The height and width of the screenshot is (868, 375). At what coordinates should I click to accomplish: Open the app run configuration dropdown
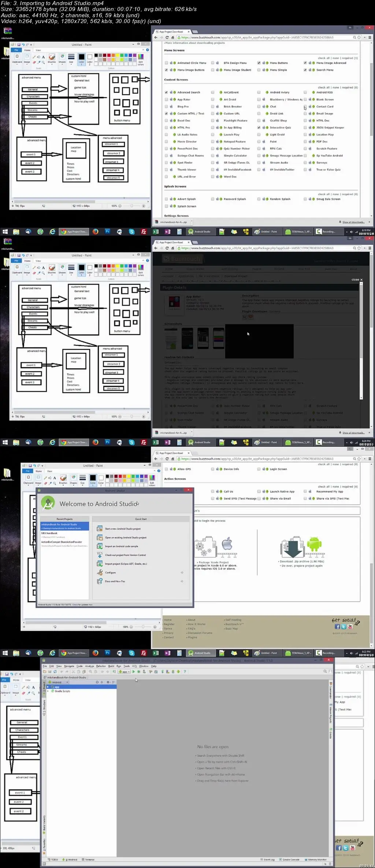125,672
